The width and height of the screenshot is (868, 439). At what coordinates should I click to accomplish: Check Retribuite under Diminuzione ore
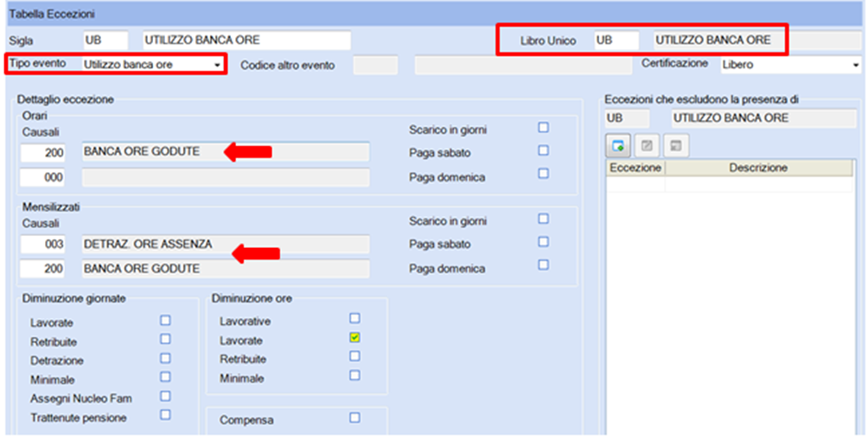point(354,356)
